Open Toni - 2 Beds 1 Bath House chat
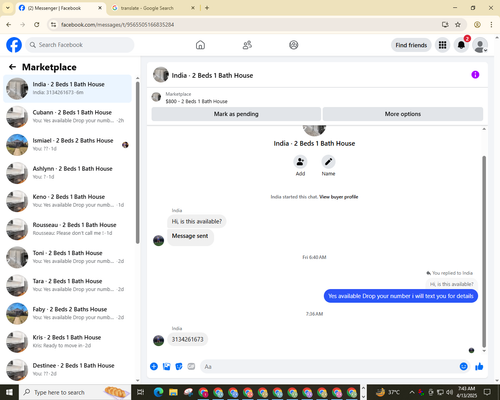Image resolution: width=500 pixels, height=400 pixels. coord(68,257)
